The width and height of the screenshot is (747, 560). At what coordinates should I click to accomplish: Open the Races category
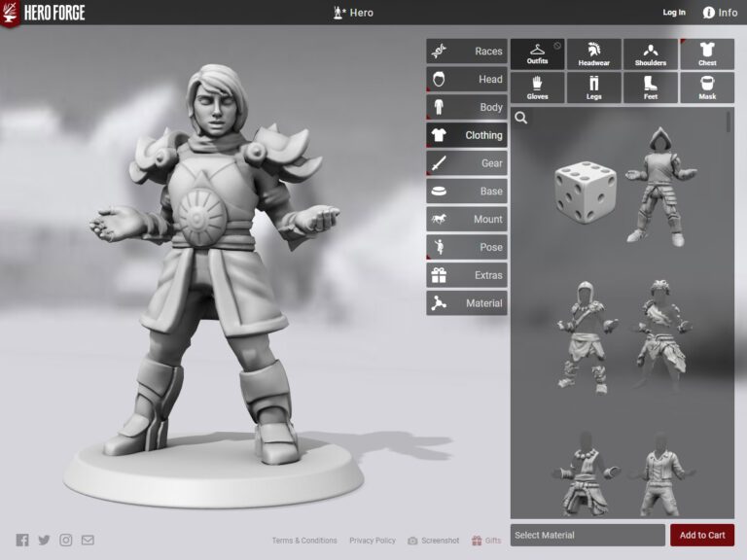click(x=467, y=51)
